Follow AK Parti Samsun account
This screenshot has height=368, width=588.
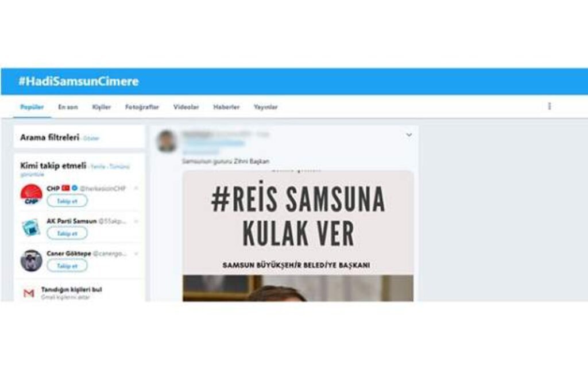pyautogui.click(x=67, y=233)
